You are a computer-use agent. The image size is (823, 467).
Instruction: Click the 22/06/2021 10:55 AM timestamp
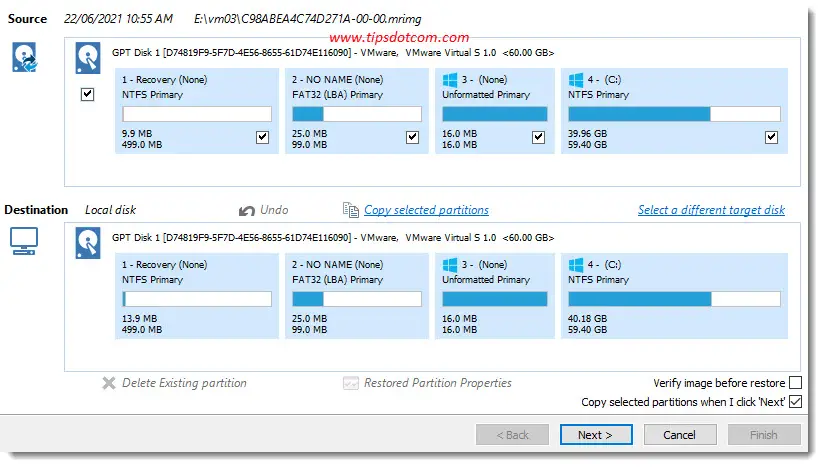tap(119, 19)
